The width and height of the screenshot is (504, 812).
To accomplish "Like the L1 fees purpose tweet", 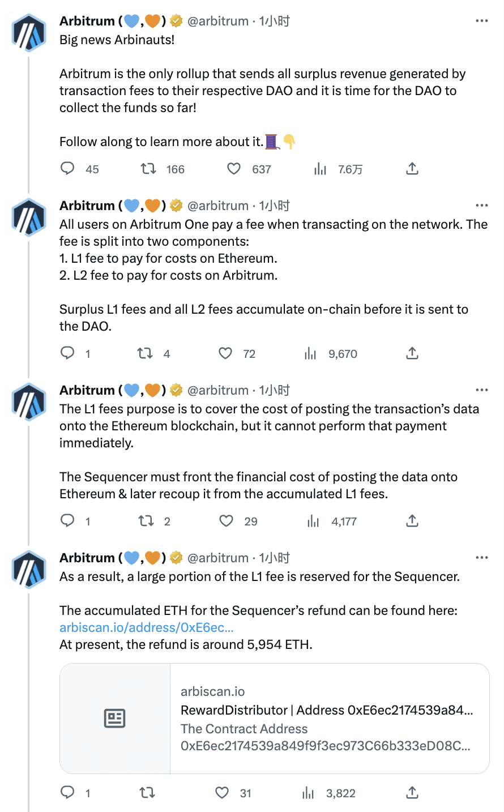I will pos(226,521).
